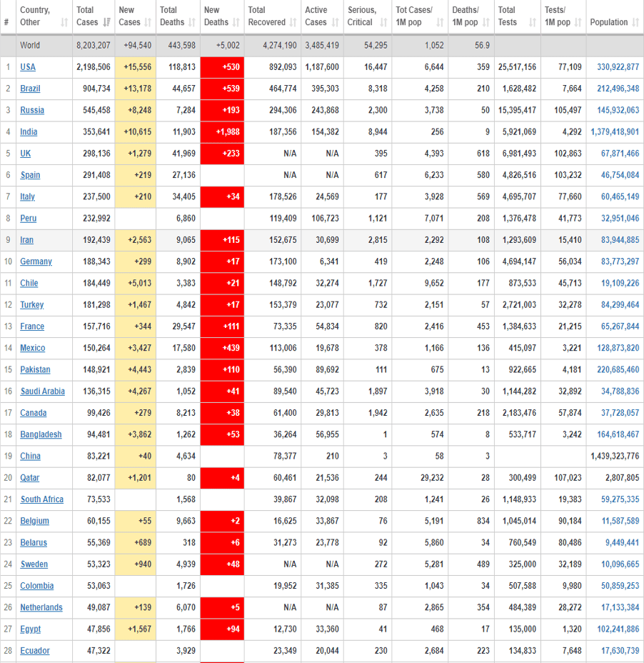Sort by Tests/1M pop sort icon
The height and width of the screenshot is (663, 644).
click(x=578, y=22)
